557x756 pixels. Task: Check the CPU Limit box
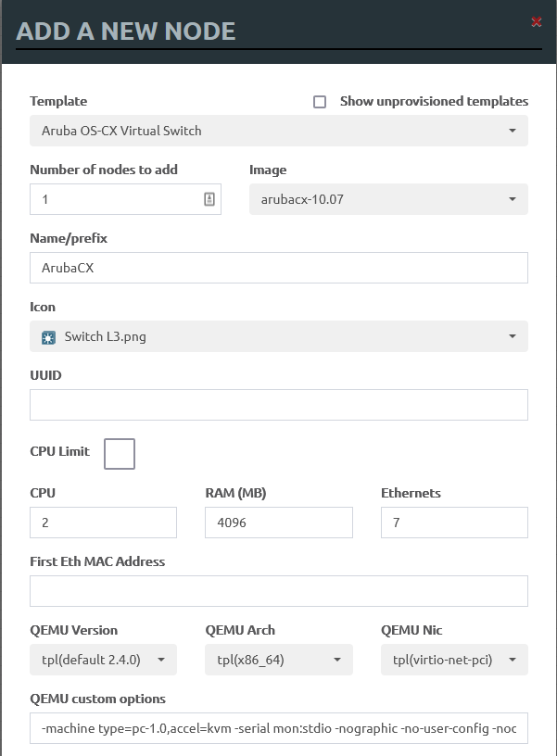click(119, 453)
